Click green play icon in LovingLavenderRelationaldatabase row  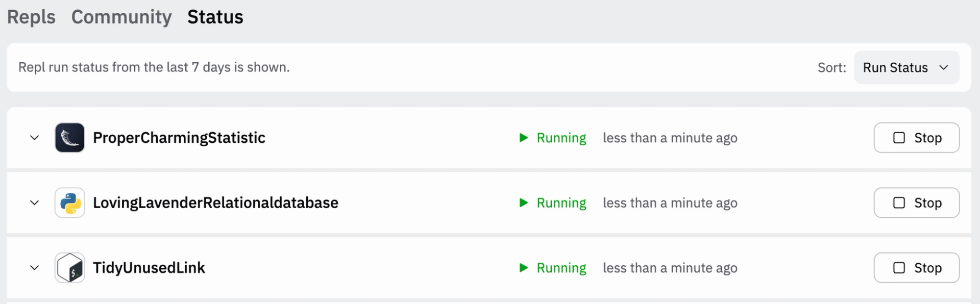[x=523, y=203]
